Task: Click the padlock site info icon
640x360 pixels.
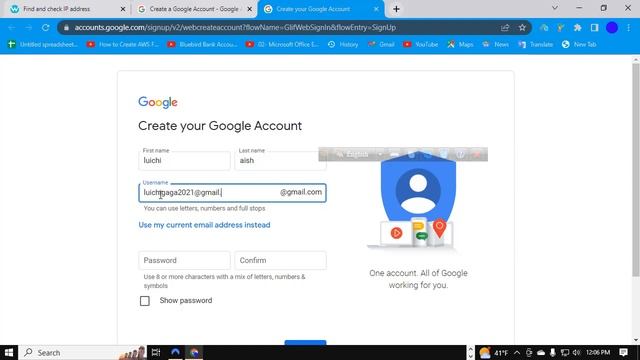Action: click(x=67, y=28)
